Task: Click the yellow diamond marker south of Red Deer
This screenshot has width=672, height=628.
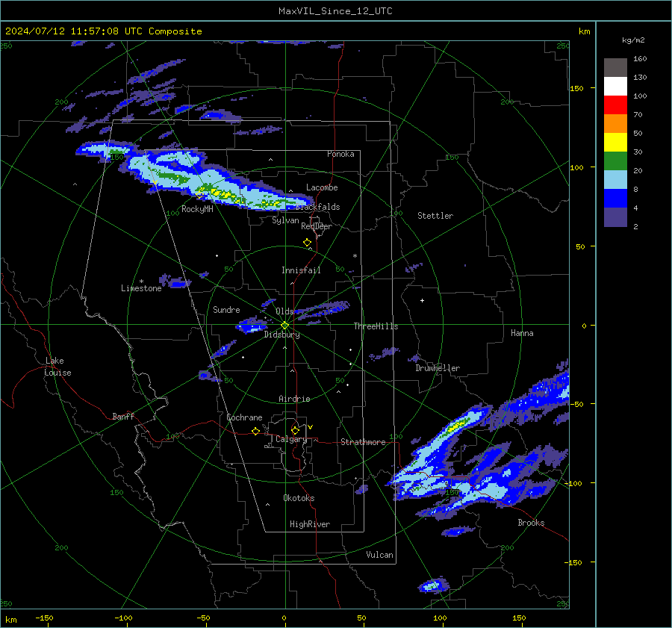Action: [x=308, y=243]
